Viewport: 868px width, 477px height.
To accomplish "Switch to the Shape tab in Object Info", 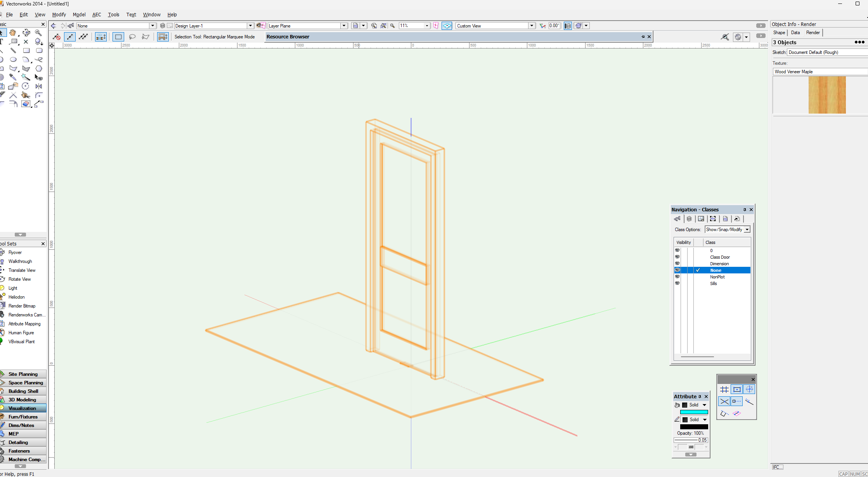I will pos(779,33).
